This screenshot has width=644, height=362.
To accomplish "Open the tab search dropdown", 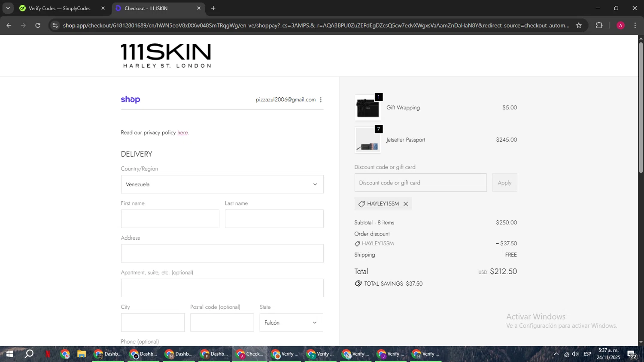I will tap(8, 8).
